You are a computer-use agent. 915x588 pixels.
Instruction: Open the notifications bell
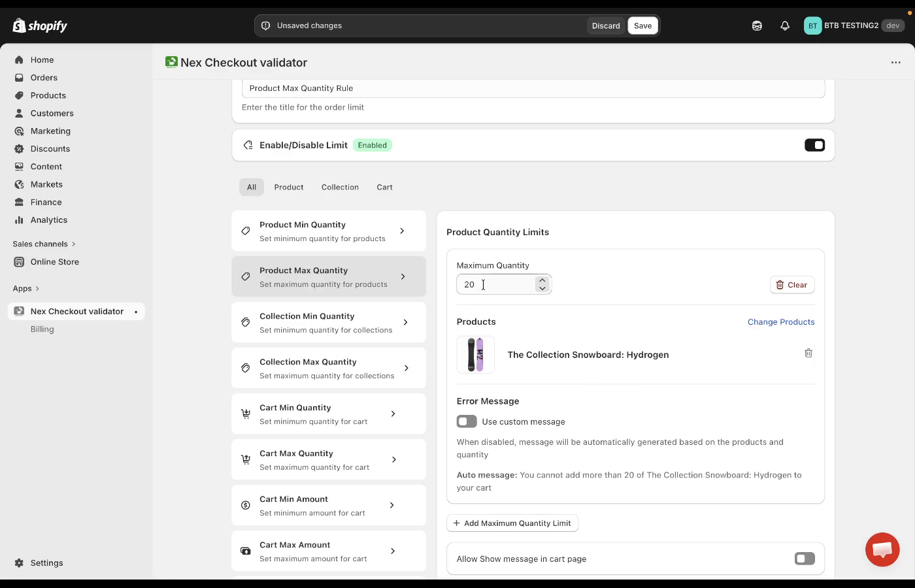tap(785, 25)
